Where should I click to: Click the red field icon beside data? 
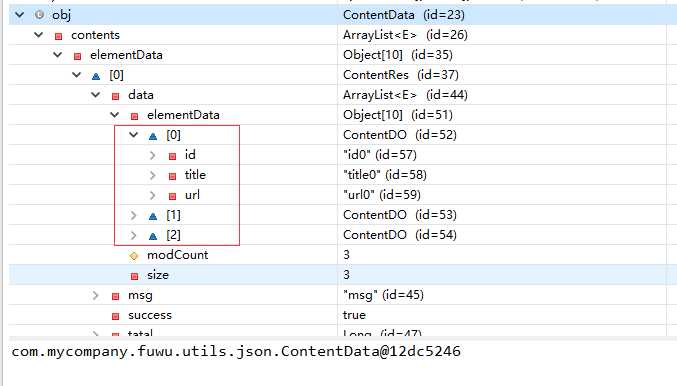(x=115, y=96)
